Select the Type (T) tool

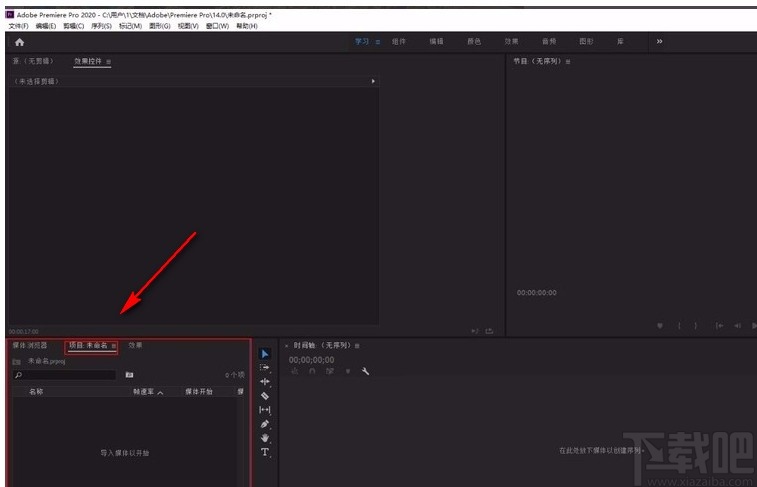265,452
